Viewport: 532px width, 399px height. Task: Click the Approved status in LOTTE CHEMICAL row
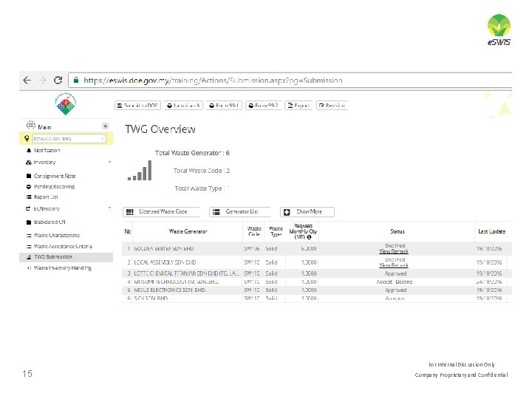[395, 273]
